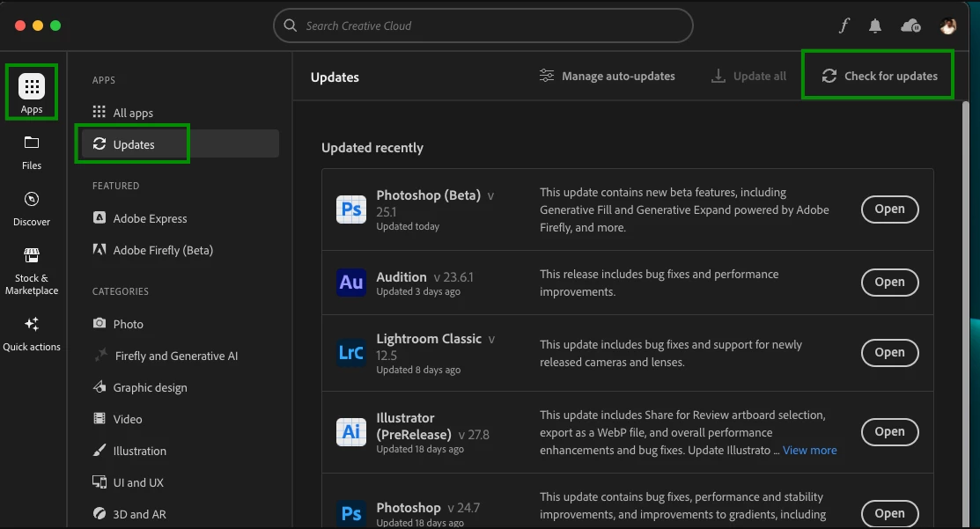Click Check for updates
This screenshot has width=980, height=529.
point(879,77)
